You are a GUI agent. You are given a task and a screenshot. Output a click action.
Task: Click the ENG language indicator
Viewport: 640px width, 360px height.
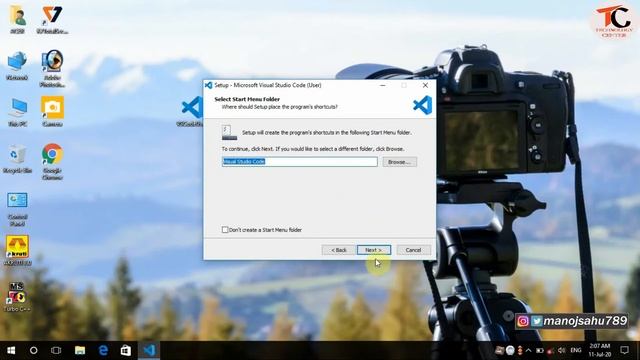pos(576,350)
